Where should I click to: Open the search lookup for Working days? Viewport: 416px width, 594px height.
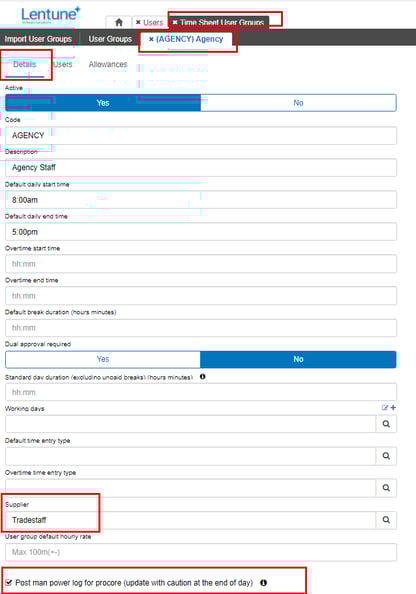click(x=386, y=424)
